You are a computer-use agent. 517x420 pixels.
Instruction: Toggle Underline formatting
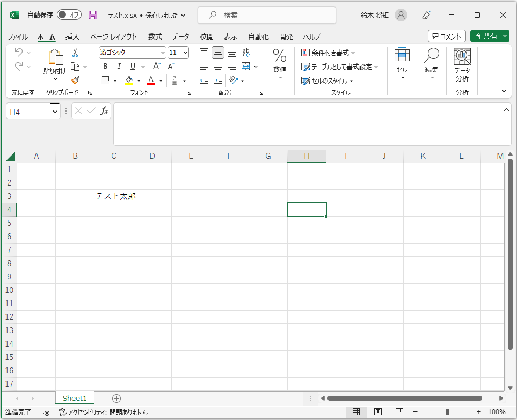coord(133,66)
